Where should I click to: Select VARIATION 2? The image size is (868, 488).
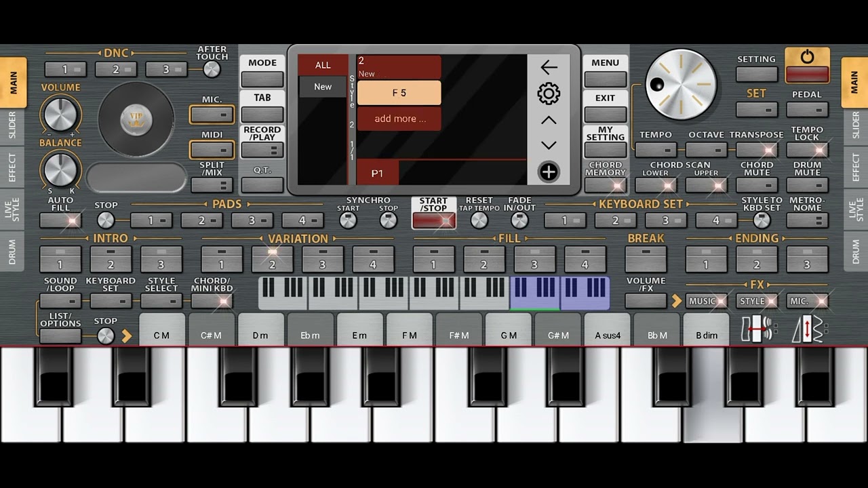tap(272, 258)
